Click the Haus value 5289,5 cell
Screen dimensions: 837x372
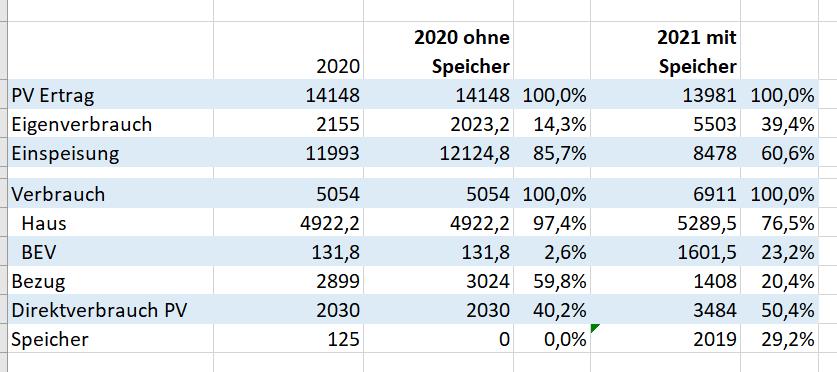pyautogui.click(x=666, y=223)
